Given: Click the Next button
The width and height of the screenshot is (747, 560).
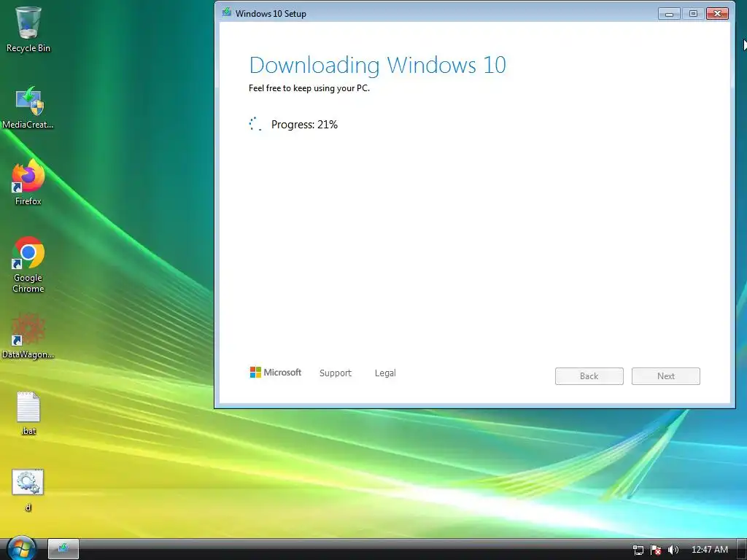Looking at the screenshot, I should click(x=665, y=376).
